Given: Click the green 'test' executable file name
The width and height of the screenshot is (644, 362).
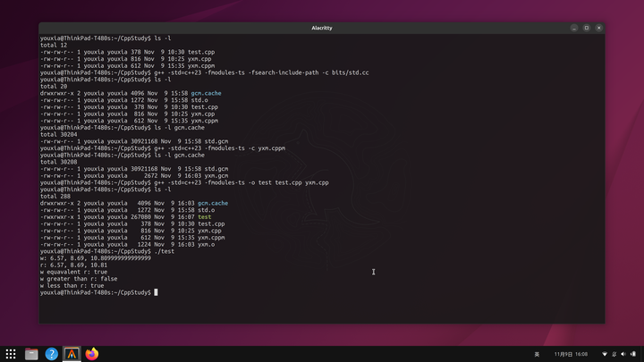Looking at the screenshot, I should [205, 216].
